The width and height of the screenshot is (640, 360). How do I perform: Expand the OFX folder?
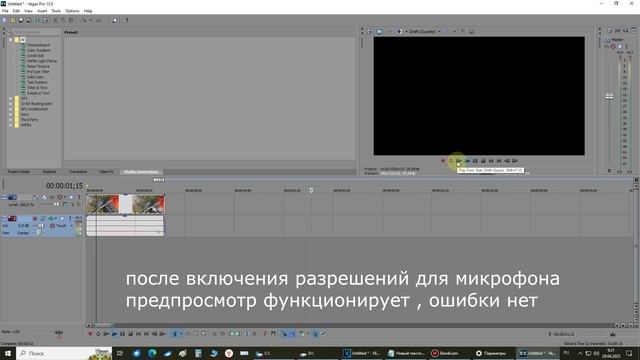click(11, 98)
